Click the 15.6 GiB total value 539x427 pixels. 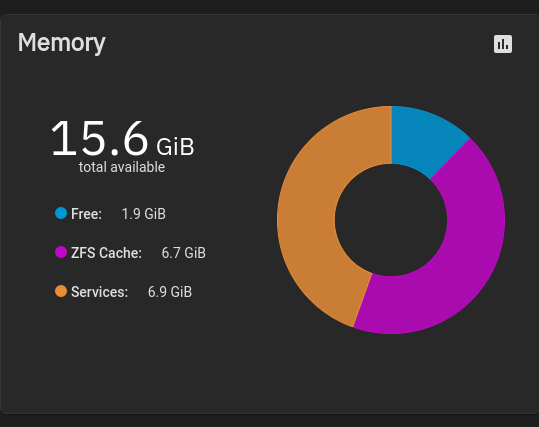click(x=123, y=138)
